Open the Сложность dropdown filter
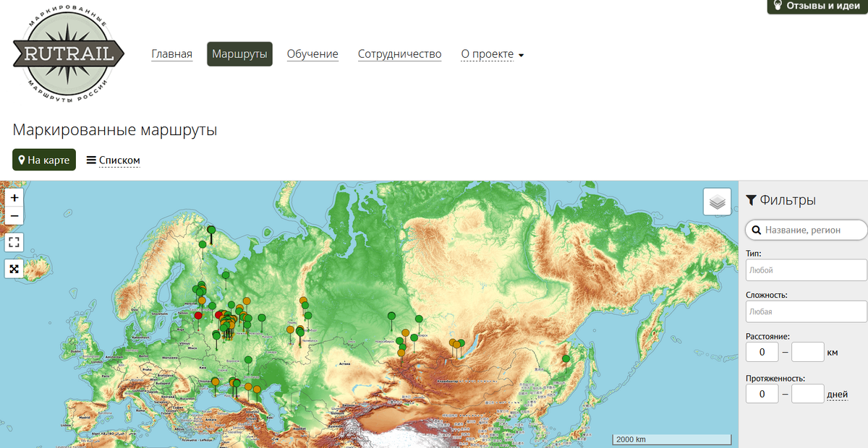The width and height of the screenshot is (868, 448). (x=807, y=311)
